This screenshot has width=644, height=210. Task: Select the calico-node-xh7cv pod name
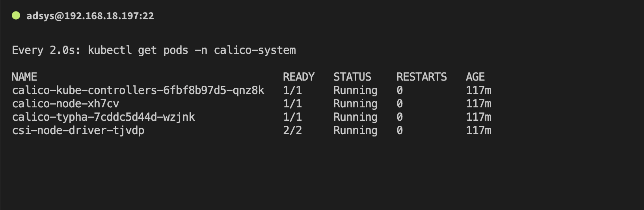click(65, 104)
